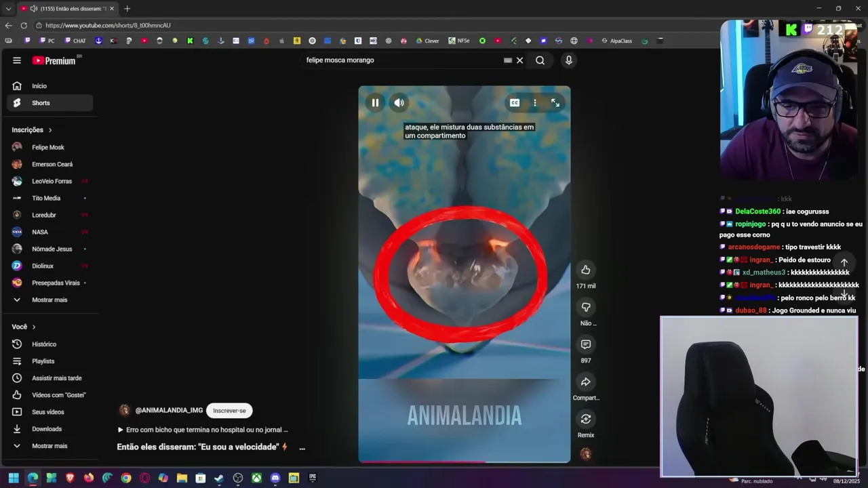Screen dimensions: 868x488
Task: Open the related video link about bicho
Action: [x=203, y=430]
